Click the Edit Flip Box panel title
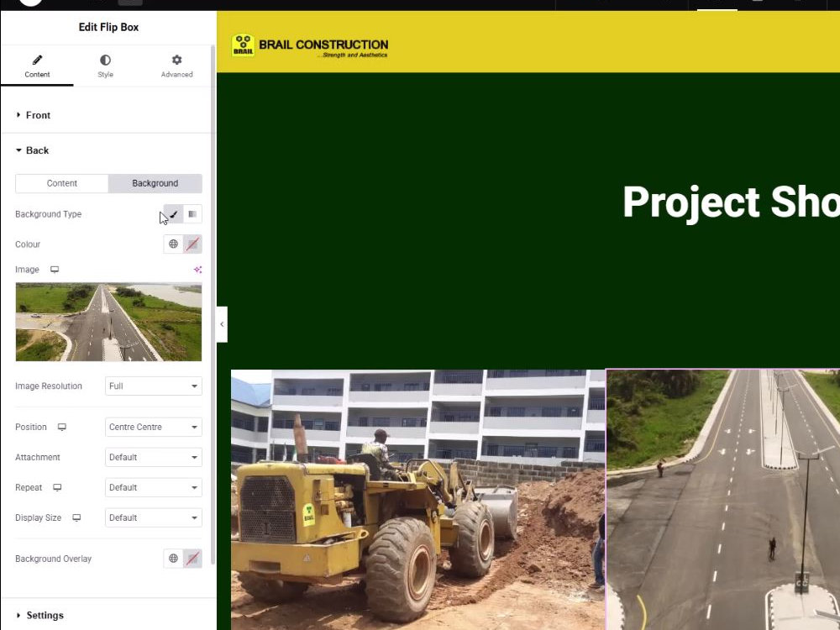The image size is (840, 630). (108, 28)
